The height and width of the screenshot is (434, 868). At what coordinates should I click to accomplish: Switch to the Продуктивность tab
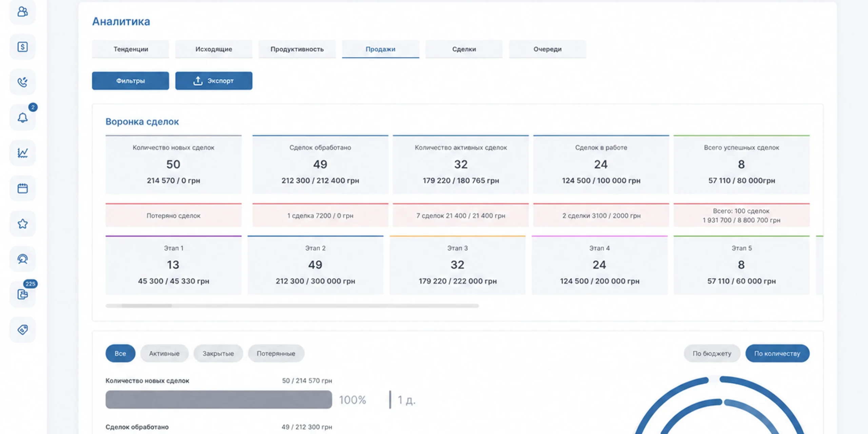click(297, 49)
